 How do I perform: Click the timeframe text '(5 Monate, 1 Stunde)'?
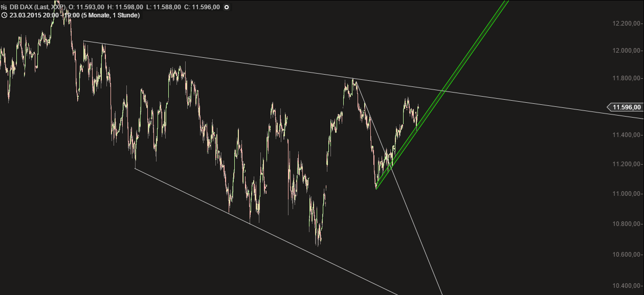click(x=110, y=15)
